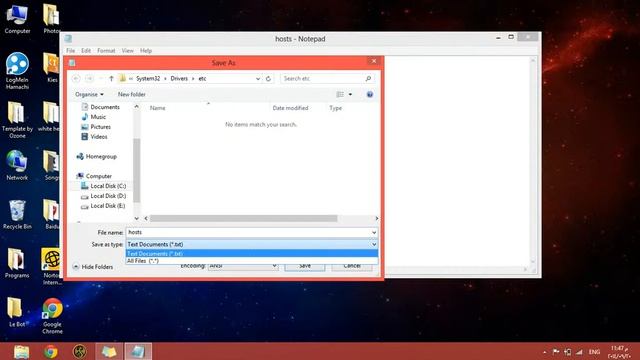
Task: Launch Google Chrome desktop shortcut
Action: (52, 316)
